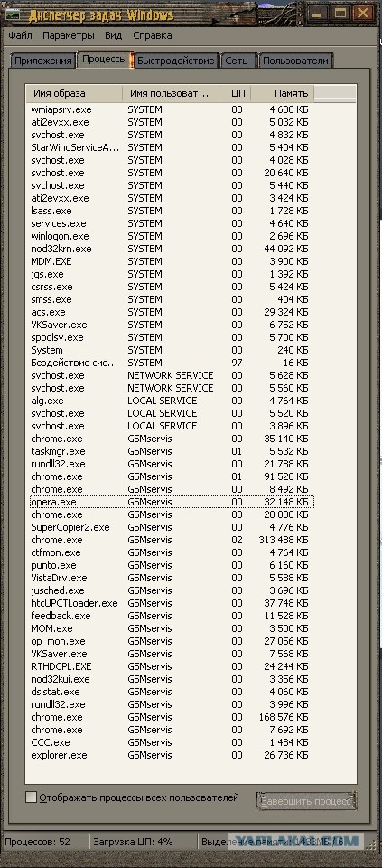
Task: Switch to the Процессы tab
Action: point(105,60)
